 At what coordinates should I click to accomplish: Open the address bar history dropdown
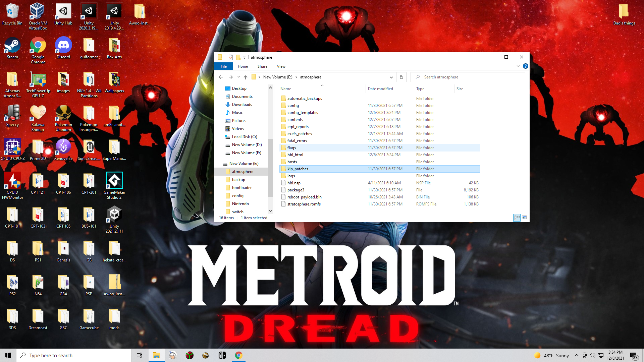[391, 77]
